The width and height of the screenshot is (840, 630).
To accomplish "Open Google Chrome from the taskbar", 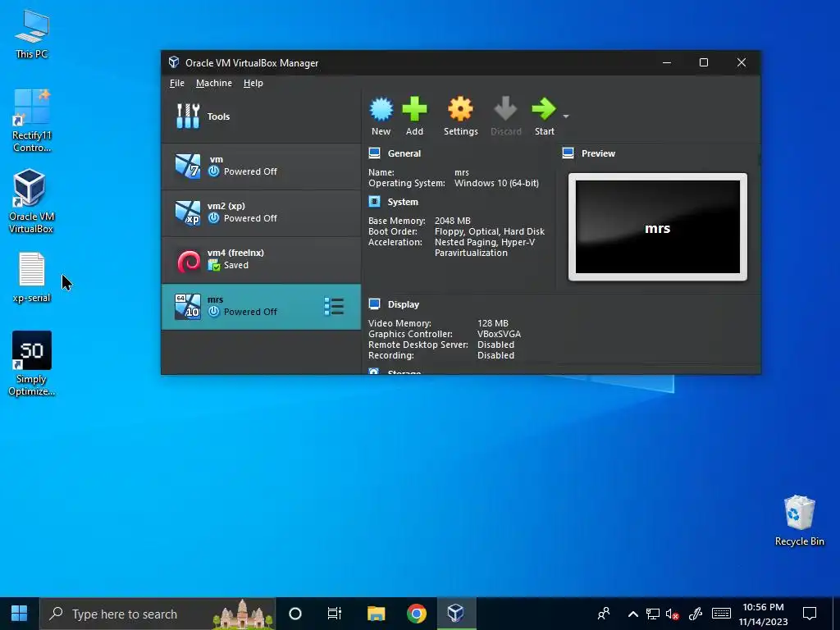I will point(416,614).
